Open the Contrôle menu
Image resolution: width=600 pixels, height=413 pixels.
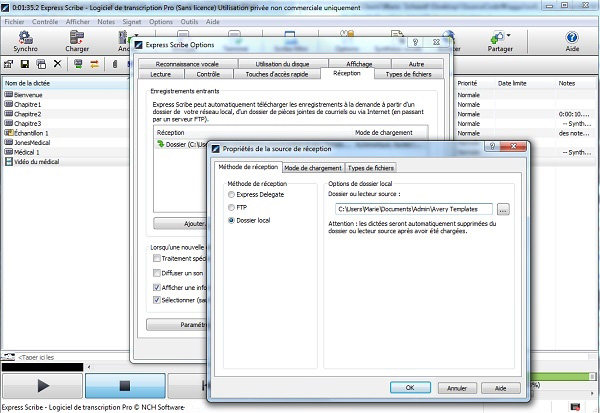(45, 22)
